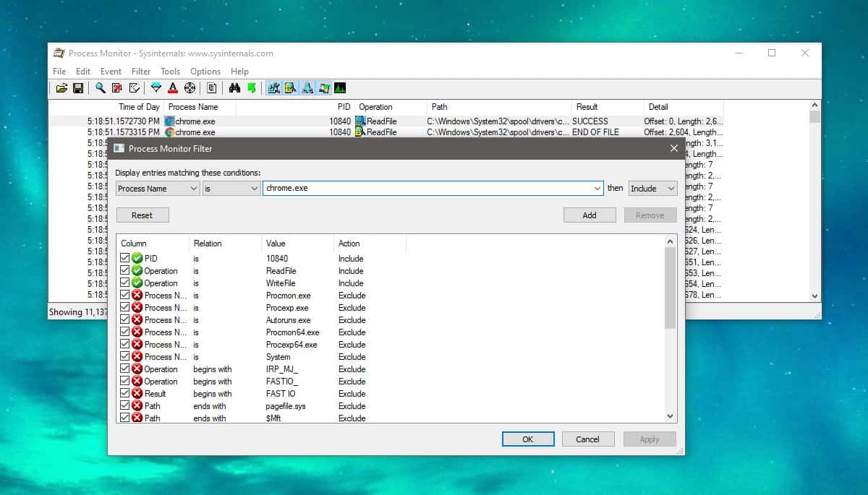The height and width of the screenshot is (495, 868).
Task: Open the Edit menu
Action: pos(83,71)
